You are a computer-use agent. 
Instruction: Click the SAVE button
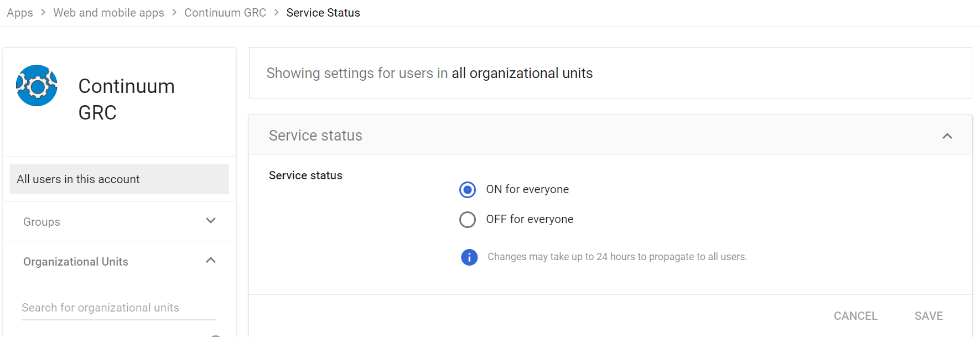929,316
